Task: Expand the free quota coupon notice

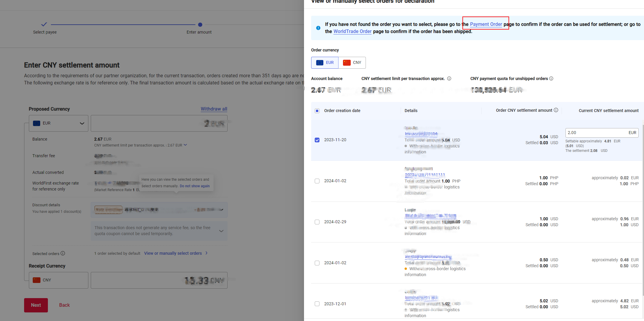Action: 221,231
